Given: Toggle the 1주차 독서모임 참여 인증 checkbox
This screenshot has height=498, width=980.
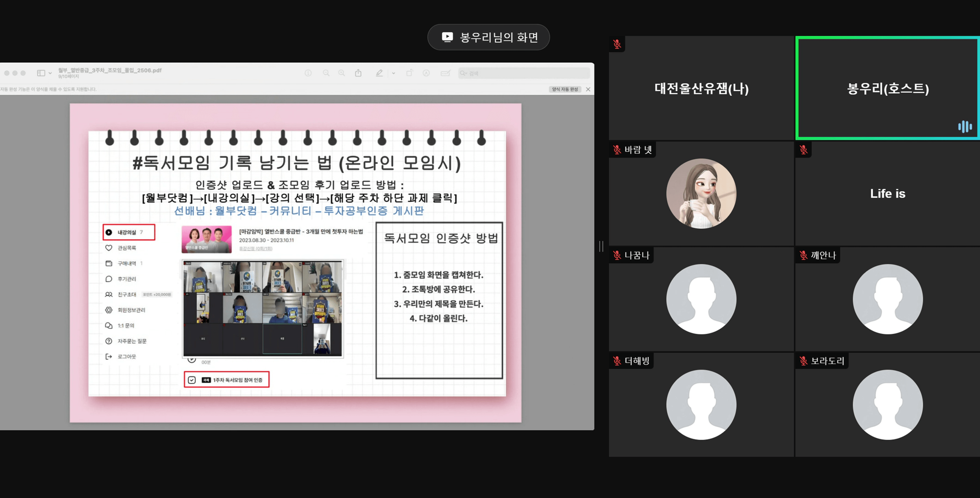Looking at the screenshot, I should point(192,380).
